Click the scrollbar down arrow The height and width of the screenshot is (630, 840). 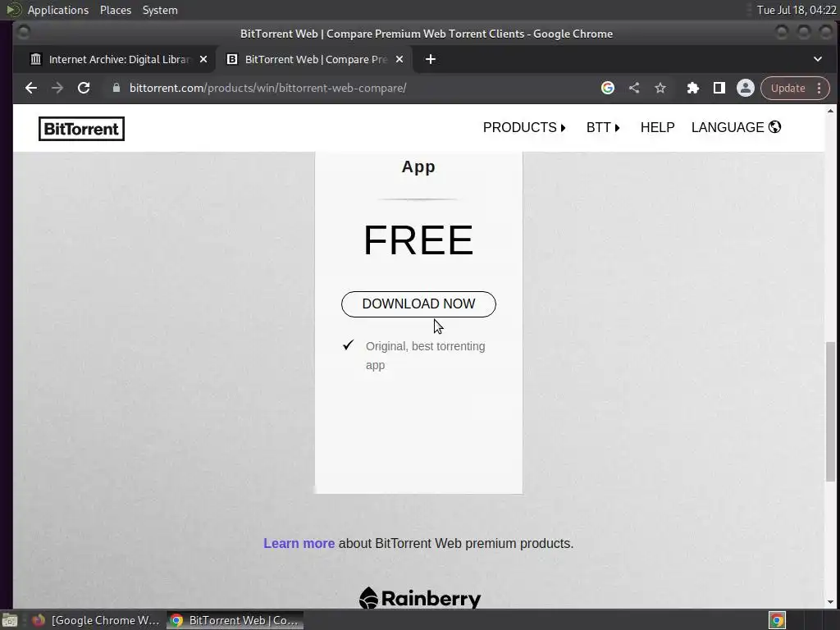(830, 602)
